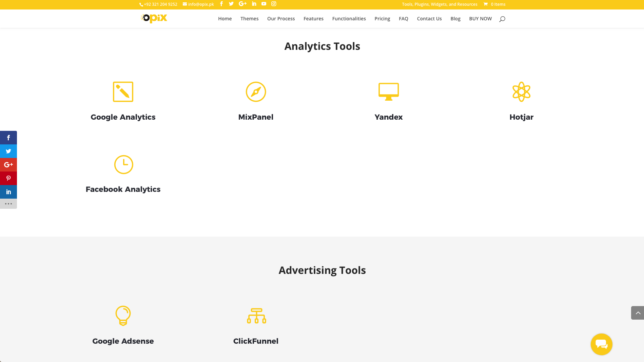Open YouTube icon in top bar
Image resolution: width=644 pixels, height=362 pixels.
(x=264, y=4)
